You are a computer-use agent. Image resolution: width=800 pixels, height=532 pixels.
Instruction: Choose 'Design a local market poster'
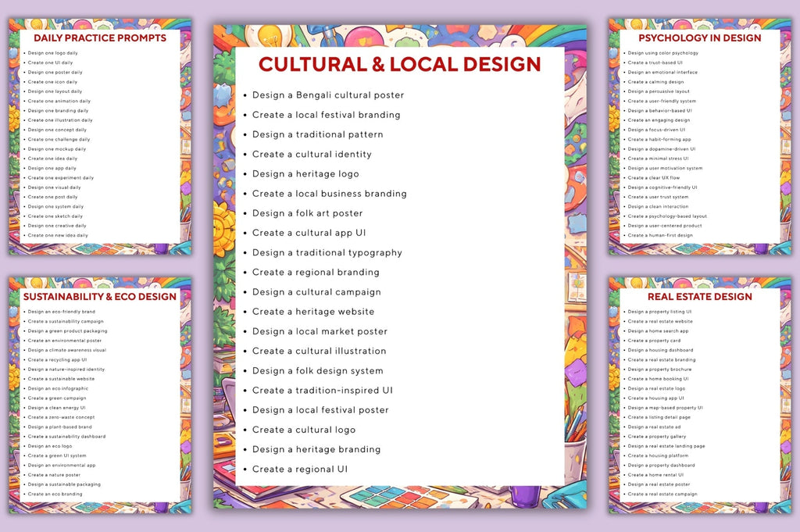(320, 331)
